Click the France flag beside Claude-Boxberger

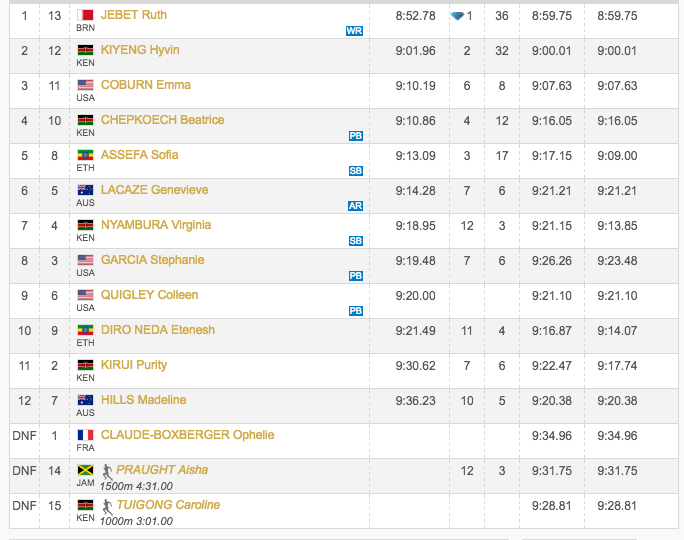coord(86,435)
